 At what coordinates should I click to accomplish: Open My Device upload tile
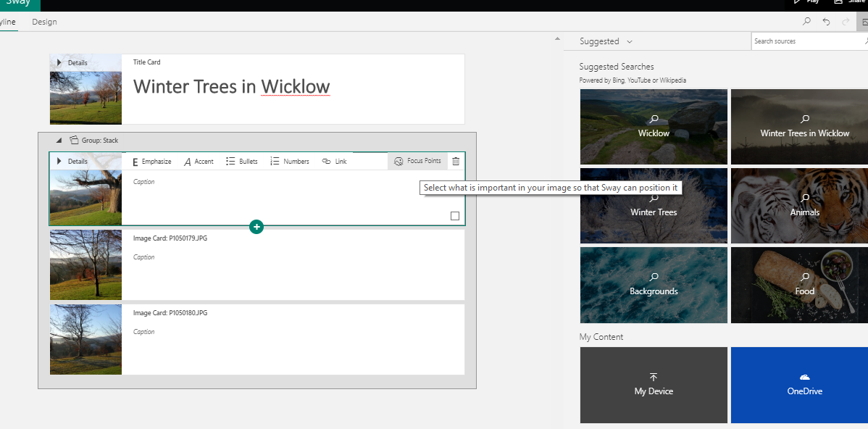[654, 385]
